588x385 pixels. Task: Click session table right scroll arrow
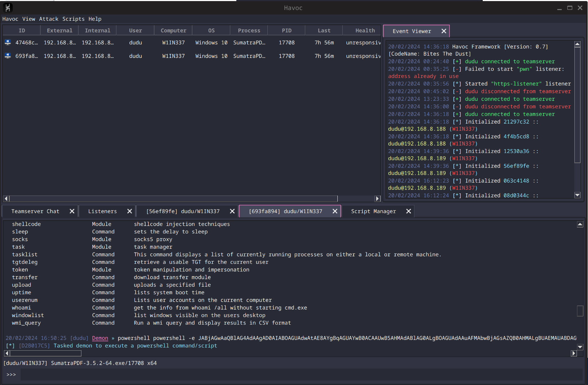coord(377,198)
